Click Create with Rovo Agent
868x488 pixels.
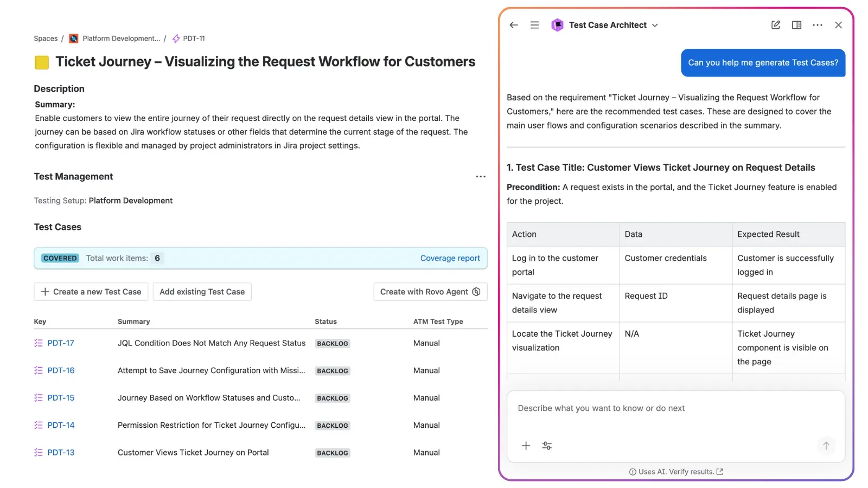(430, 292)
